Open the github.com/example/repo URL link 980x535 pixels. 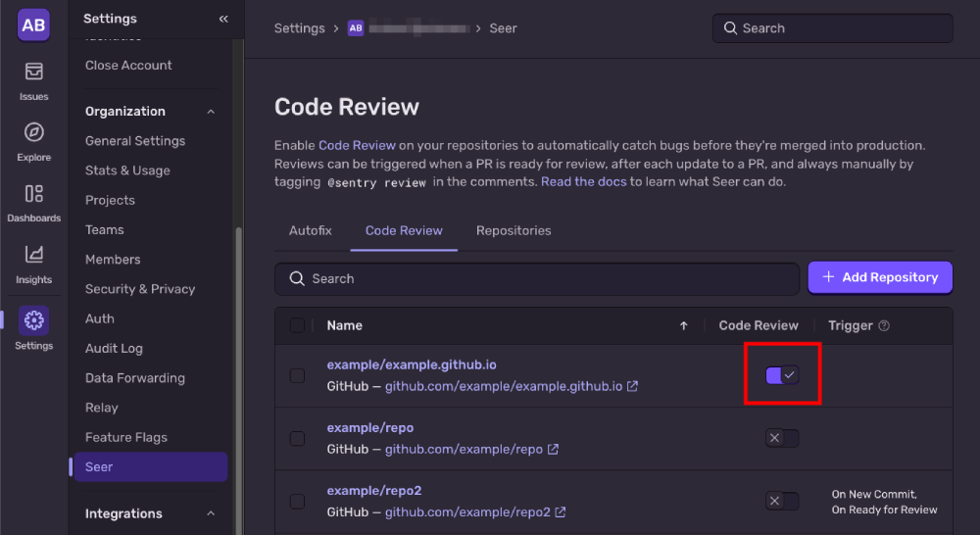click(x=464, y=450)
